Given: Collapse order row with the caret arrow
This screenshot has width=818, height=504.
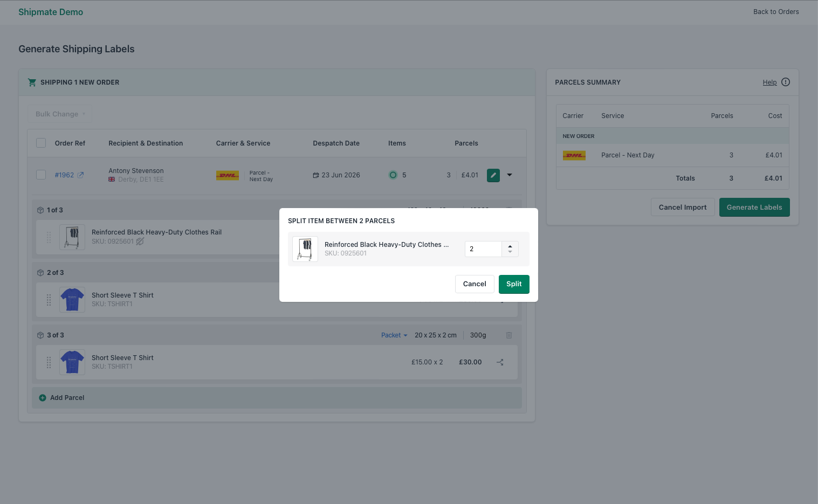Looking at the screenshot, I should (510, 175).
